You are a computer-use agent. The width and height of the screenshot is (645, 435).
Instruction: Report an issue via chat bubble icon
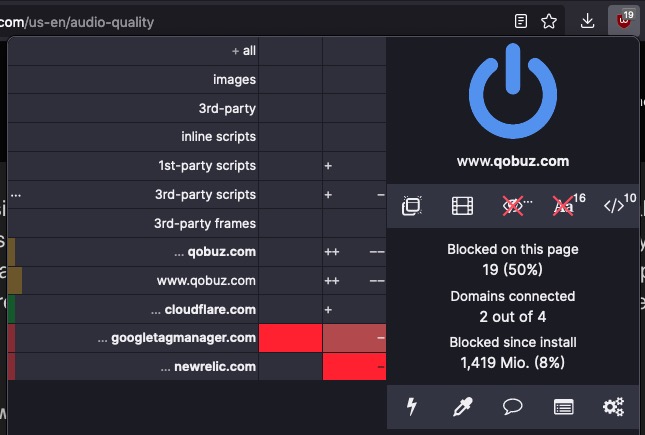(513, 407)
